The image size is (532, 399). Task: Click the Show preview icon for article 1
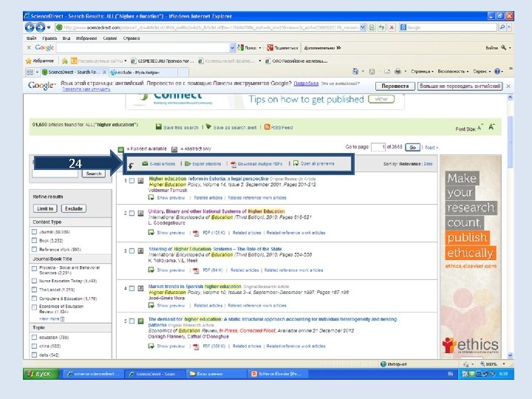[x=151, y=197]
